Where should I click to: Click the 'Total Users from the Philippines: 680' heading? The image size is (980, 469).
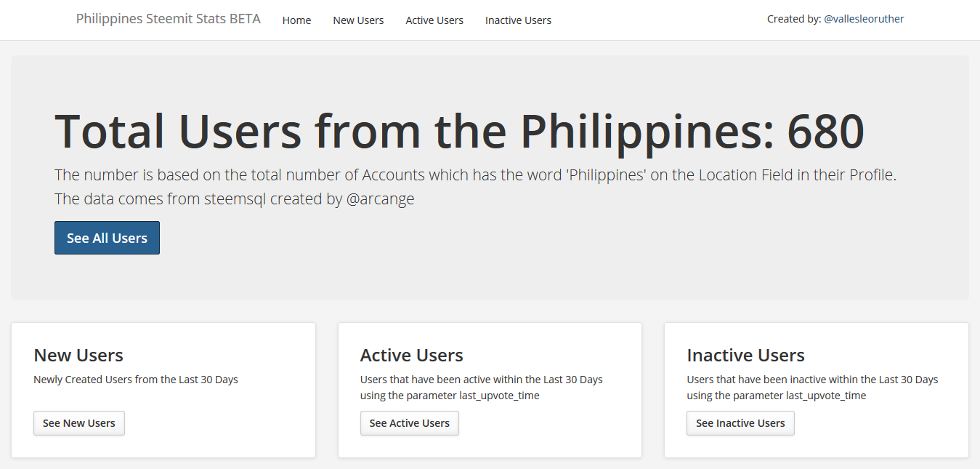[x=459, y=131]
